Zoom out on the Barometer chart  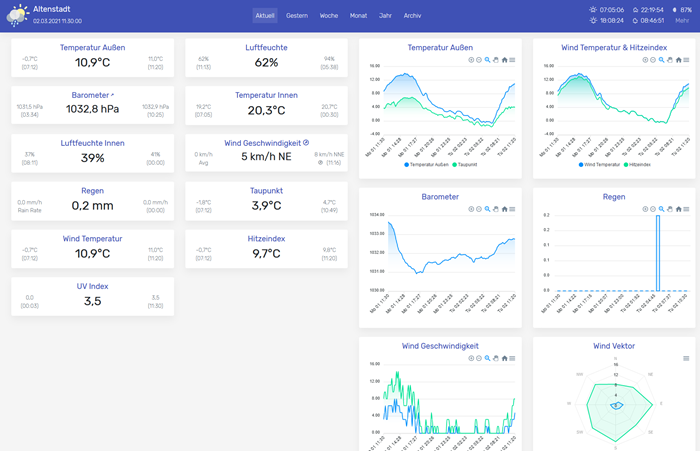pyautogui.click(x=479, y=209)
